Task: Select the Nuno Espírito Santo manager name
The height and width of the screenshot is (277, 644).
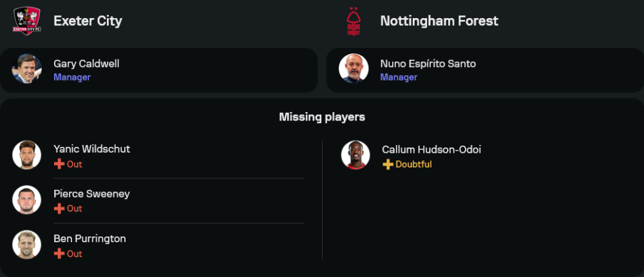Action: click(428, 64)
